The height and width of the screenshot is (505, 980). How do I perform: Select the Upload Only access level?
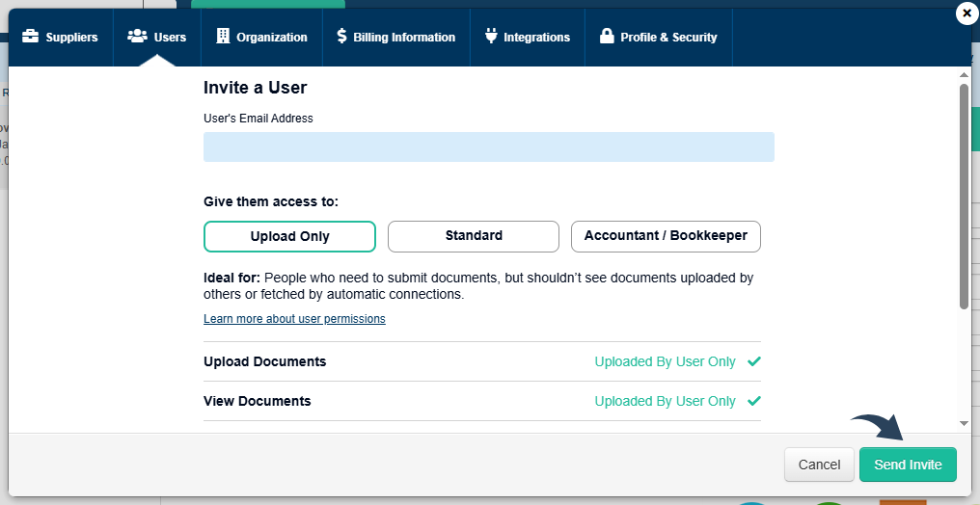tap(289, 236)
